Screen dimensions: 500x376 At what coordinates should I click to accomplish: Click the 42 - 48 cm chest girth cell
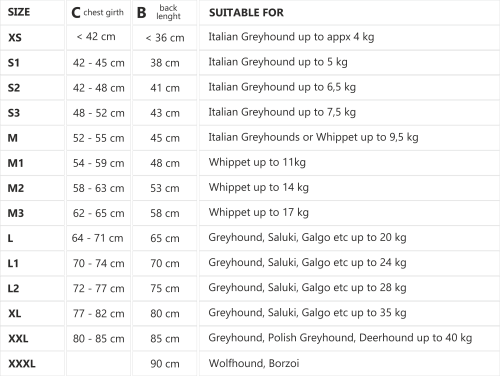pyautogui.click(x=99, y=88)
